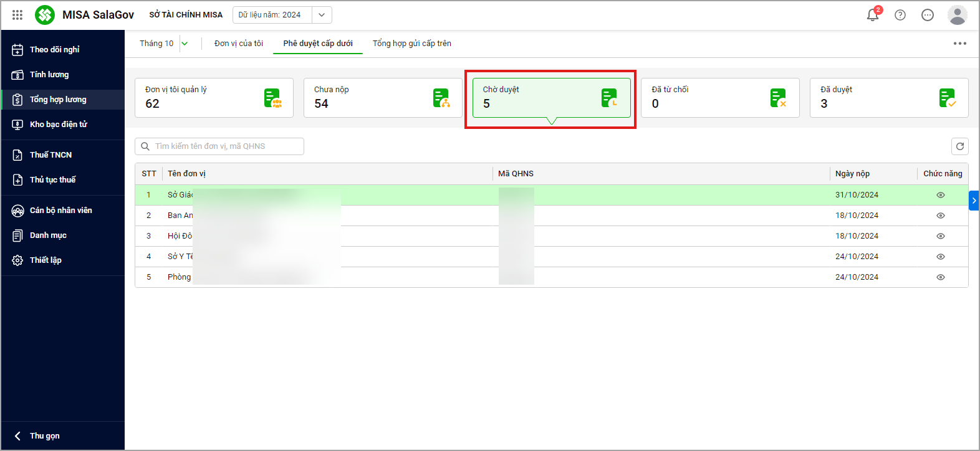Open the chat support bubble icon
The width and height of the screenshot is (980, 451).
(x=928, y=15)
